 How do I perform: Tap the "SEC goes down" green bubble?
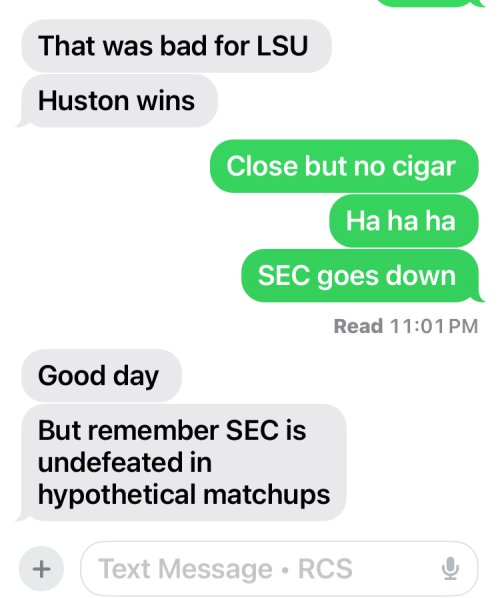[x=362, y=276]
